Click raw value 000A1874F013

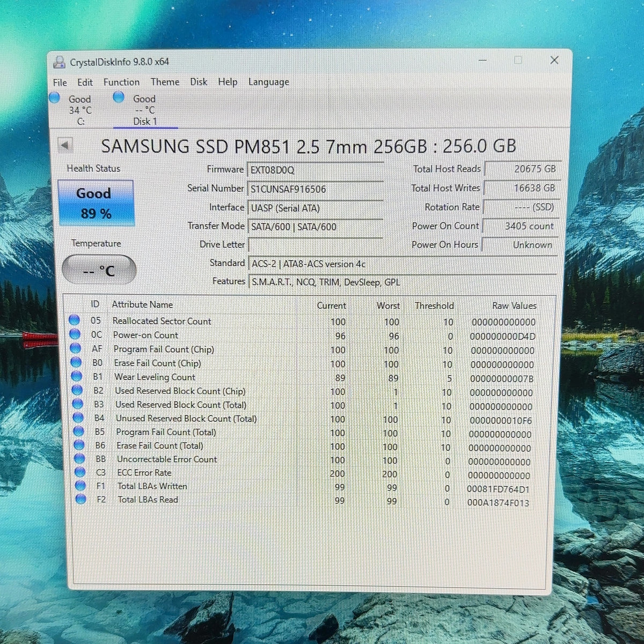click(498, 503)
